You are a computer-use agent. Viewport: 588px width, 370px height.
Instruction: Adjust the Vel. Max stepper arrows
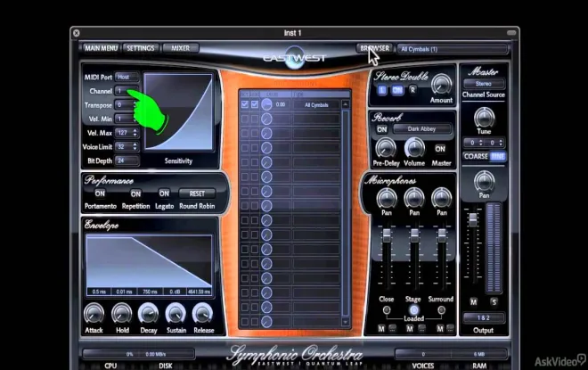pyautogui.click(x=135, y=133)
